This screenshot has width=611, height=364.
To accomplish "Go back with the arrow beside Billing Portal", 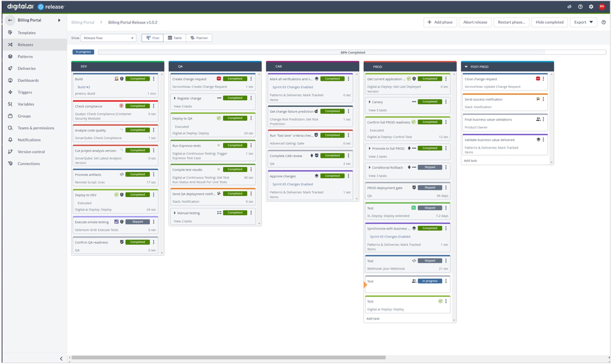I will (x=10, y=20).
